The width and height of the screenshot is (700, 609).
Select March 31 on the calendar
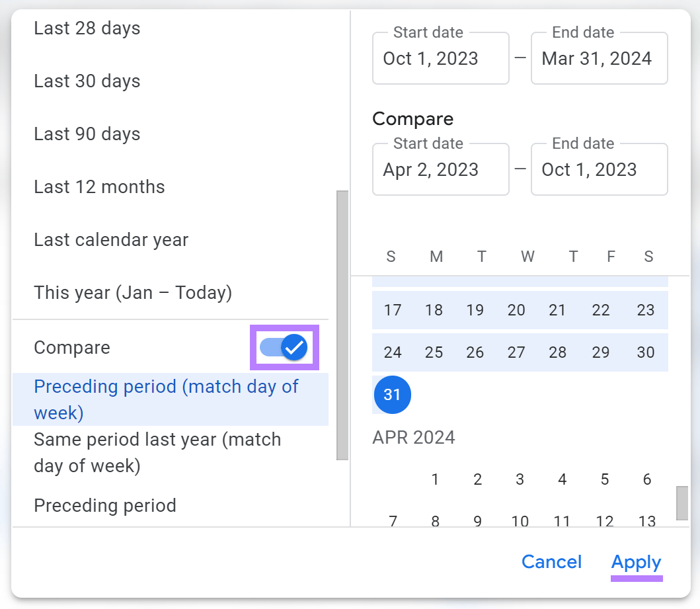point(392,395)
